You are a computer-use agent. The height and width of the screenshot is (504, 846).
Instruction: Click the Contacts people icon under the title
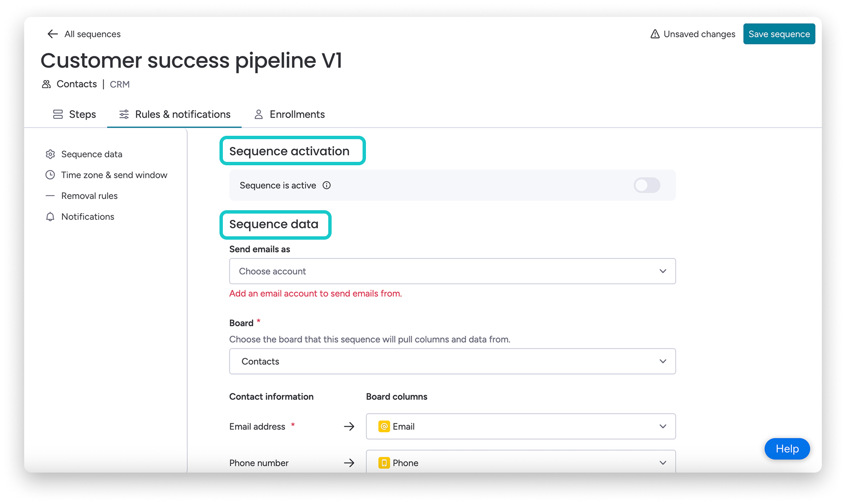46,84
